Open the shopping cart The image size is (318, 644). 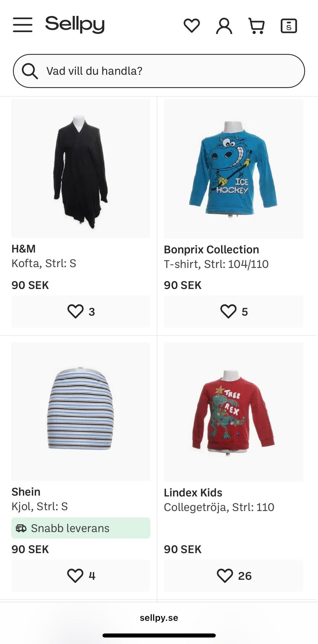(x=256, y=26)
